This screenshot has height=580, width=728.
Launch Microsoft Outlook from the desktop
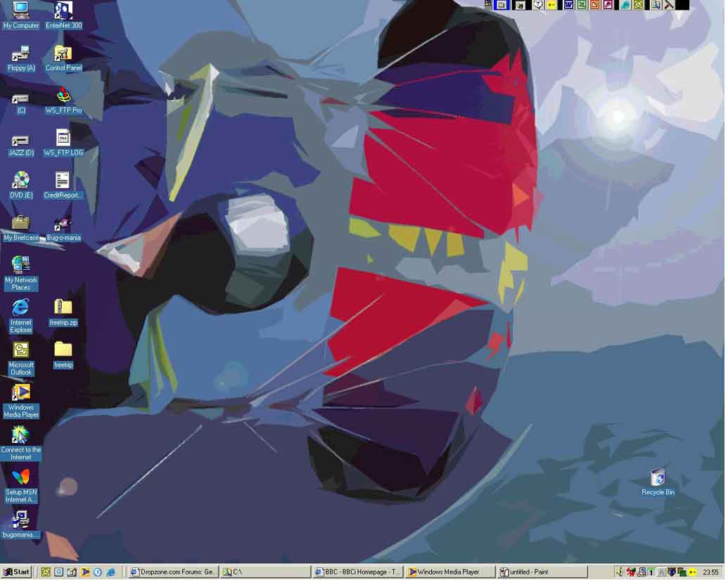21,350
